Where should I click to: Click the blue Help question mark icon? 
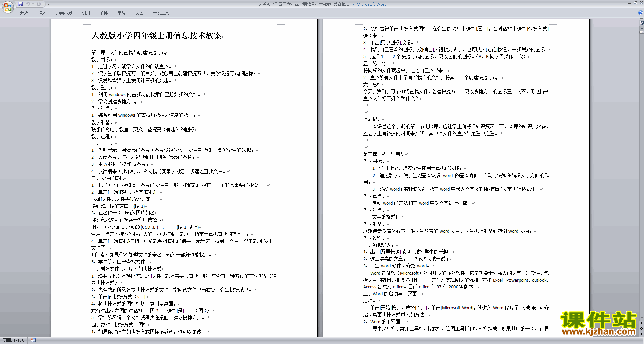coord(641,13)
